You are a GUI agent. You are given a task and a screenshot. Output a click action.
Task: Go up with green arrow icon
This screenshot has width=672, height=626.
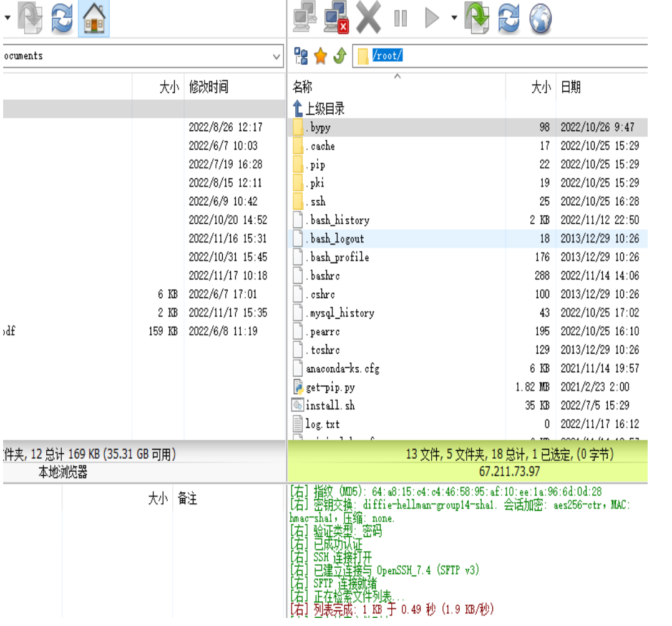339,56
